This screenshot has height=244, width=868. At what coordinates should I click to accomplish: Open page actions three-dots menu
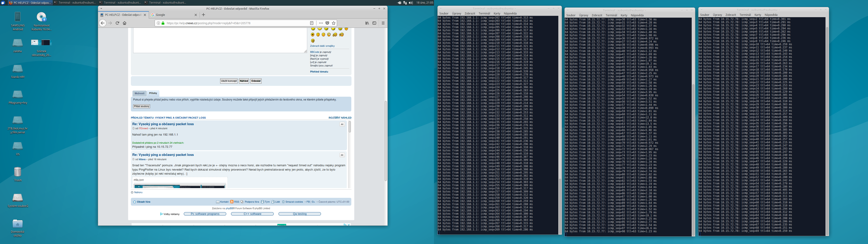coord(321,23)
